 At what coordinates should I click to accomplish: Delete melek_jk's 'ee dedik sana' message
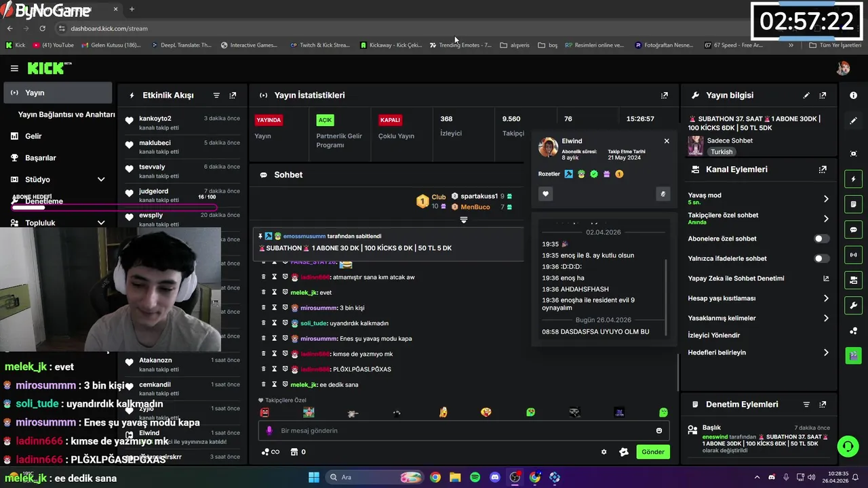click(264, 384)
